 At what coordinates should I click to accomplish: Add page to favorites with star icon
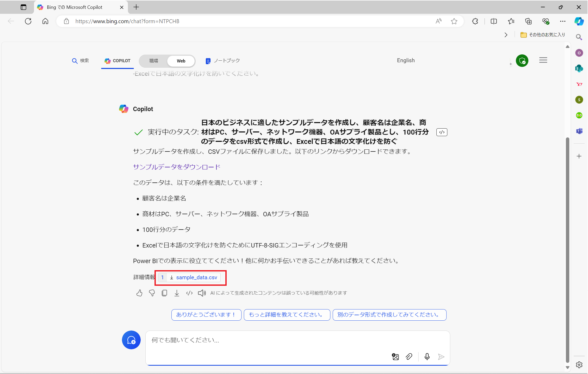454,21
